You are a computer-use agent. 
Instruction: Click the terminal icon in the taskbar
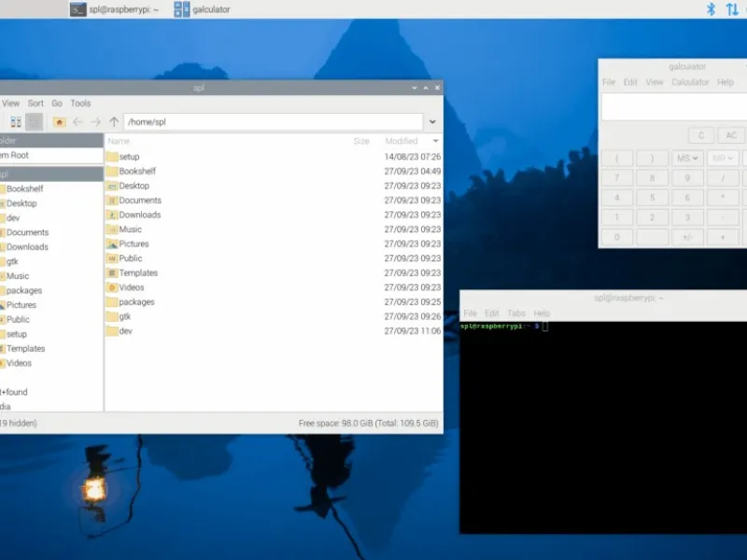tap(78, 9)
